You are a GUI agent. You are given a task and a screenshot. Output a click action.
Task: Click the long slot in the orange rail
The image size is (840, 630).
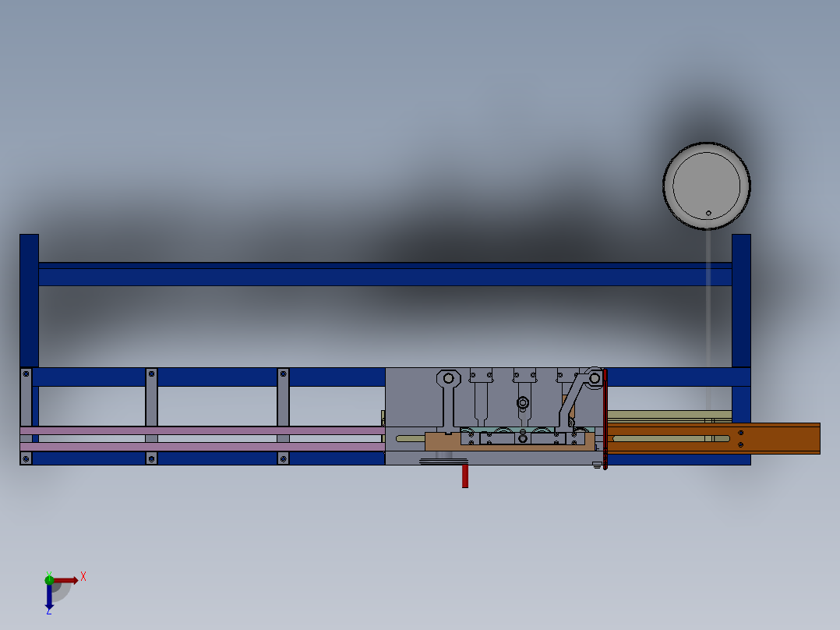[671, 439]
